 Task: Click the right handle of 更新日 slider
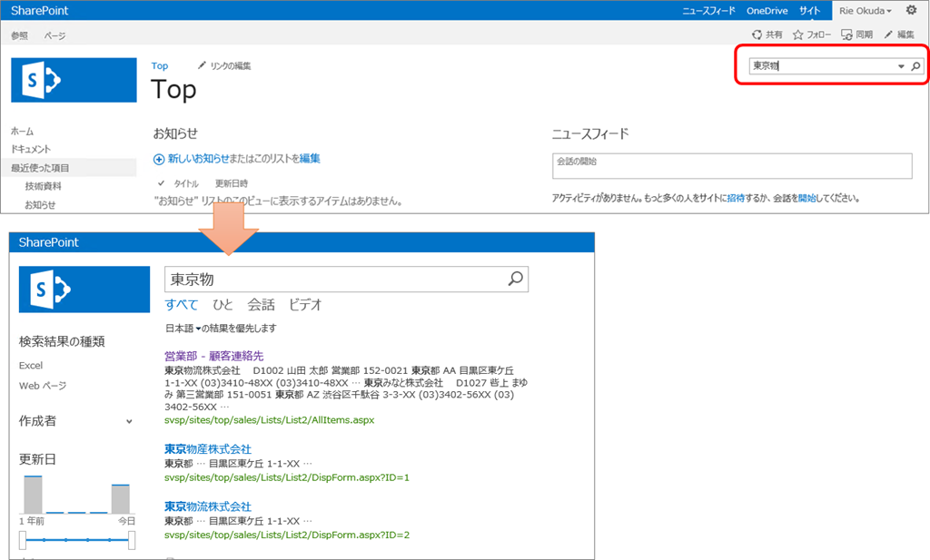[x=132, y=540]
